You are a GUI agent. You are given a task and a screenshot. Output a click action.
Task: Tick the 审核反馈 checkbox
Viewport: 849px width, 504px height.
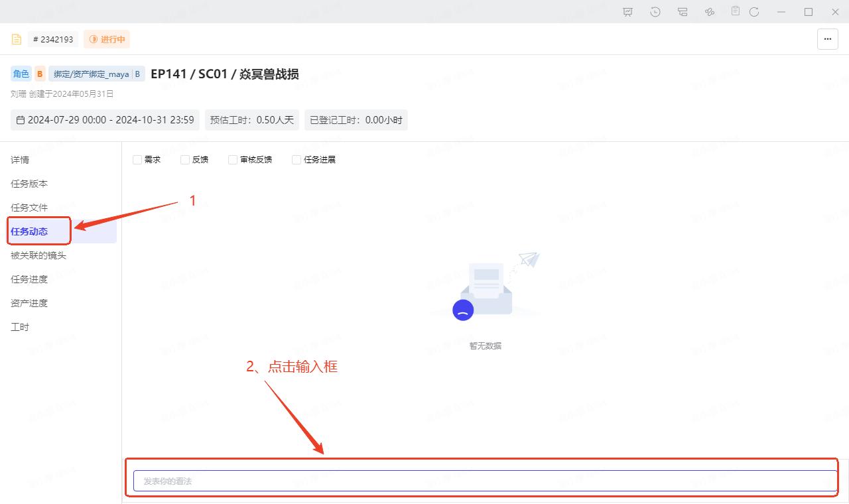(x=233, y=160)
